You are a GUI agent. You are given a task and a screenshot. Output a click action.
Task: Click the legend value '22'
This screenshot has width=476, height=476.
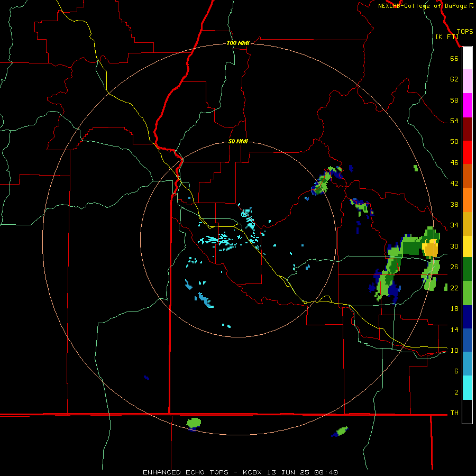click(454, 288)
